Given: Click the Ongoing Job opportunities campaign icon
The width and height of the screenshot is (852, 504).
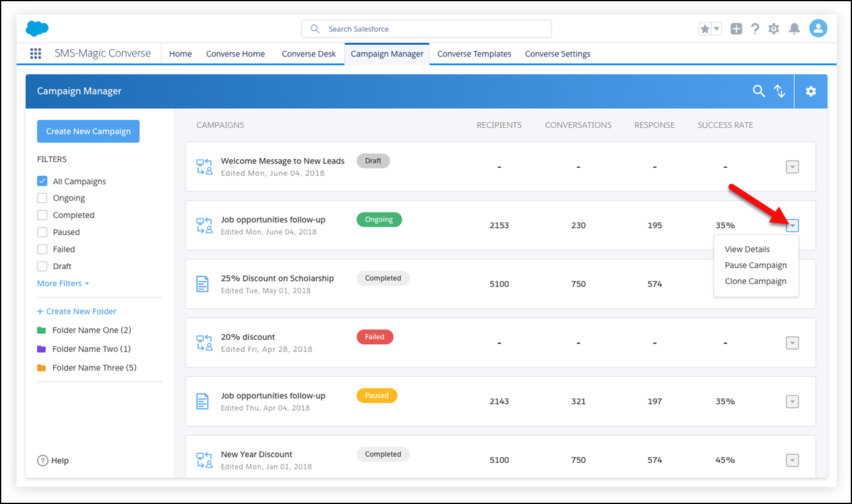Looking at the screenshot, I should 204,226.
